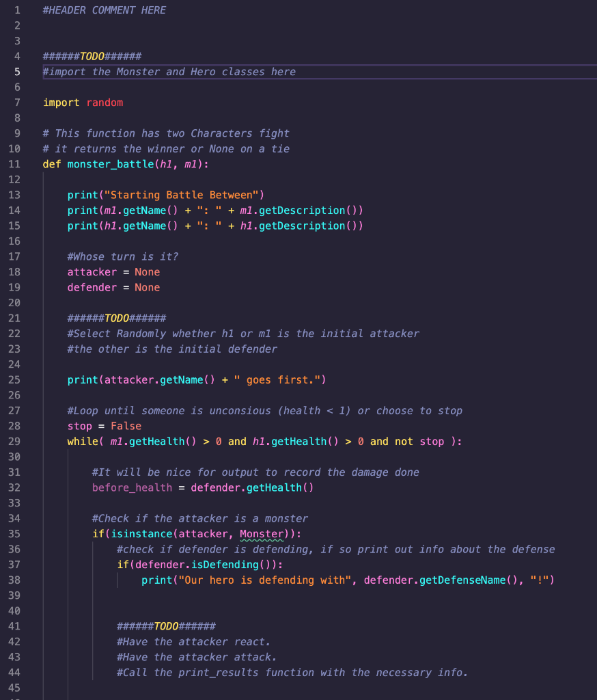Click the "# This function has two Characters fight" comment

pyautogui.click(x=166, y=133)
